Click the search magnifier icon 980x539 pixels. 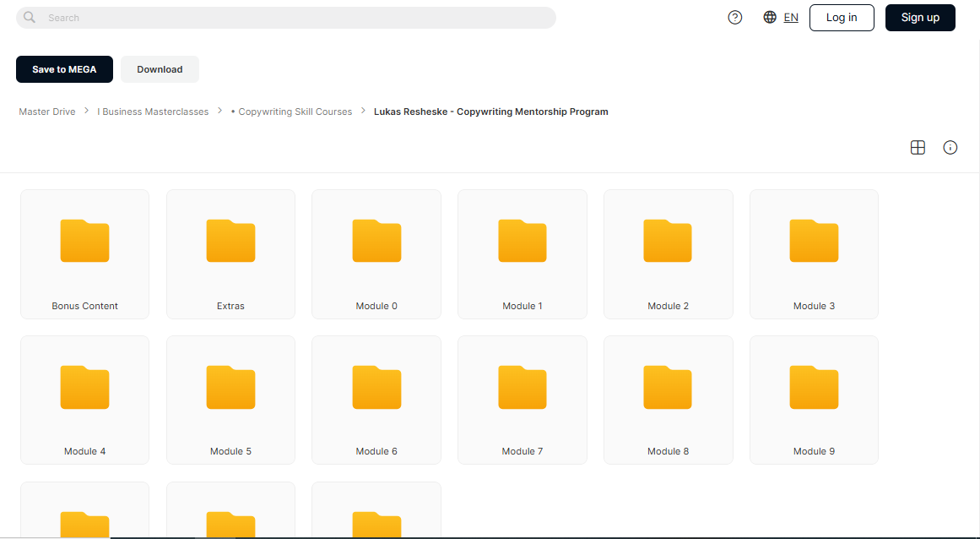[x=30, y=18]
